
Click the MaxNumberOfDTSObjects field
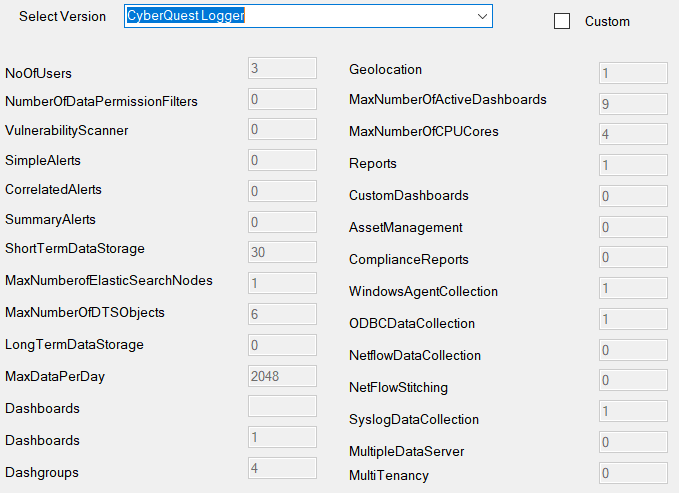click(x=282, y=314)
